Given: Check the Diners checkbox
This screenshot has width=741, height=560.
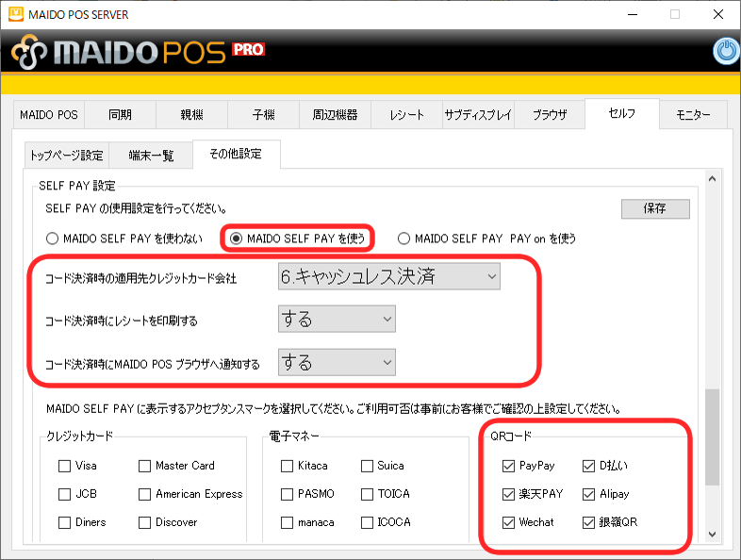Looking at the screenshot, I should point(64,522).
